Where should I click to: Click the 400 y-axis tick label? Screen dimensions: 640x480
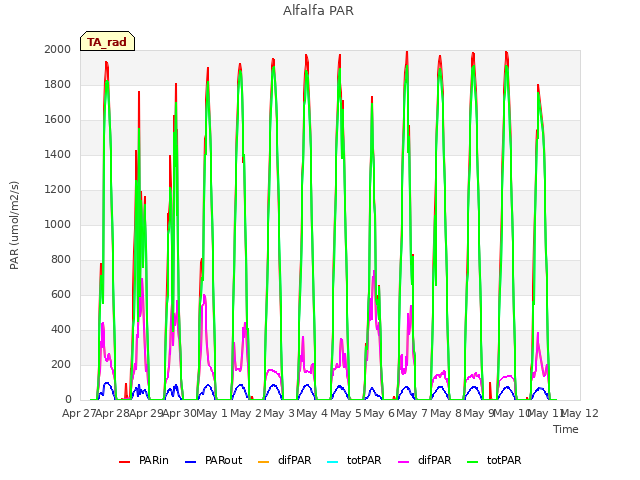tap(61, 329)
